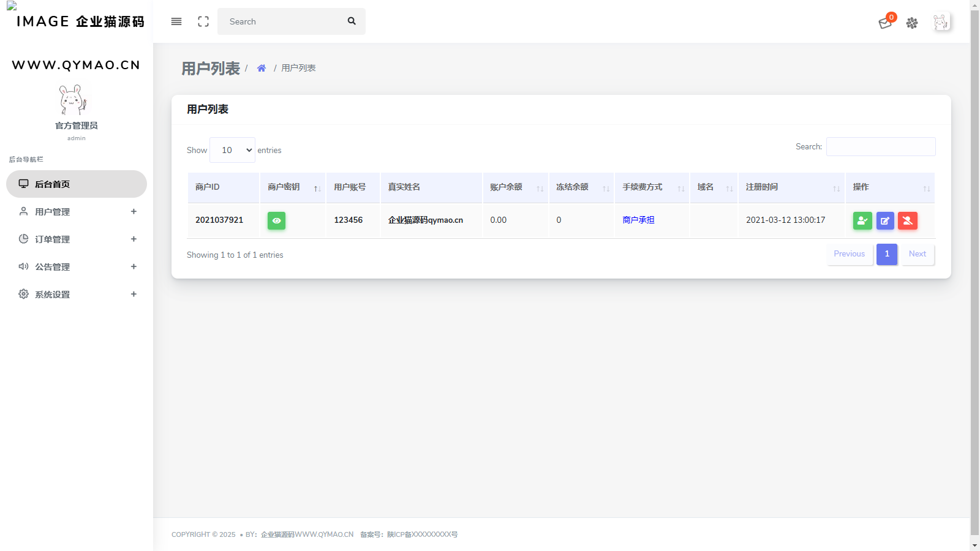Approve the user with green check icon
The image size is (980, 551).
tap(862, 220)
